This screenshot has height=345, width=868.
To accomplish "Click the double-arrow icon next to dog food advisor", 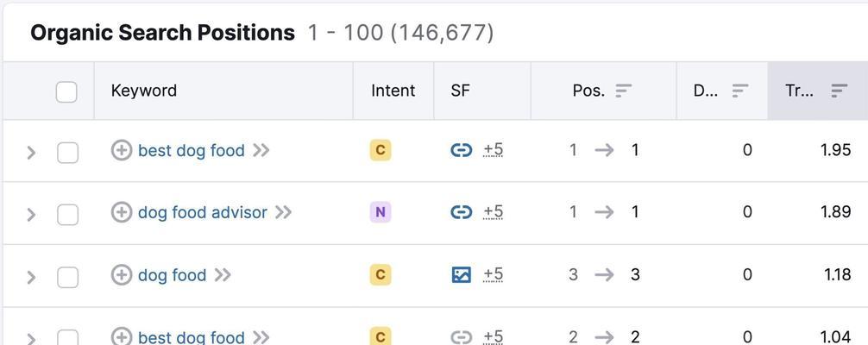I will (x=283, y=212).
